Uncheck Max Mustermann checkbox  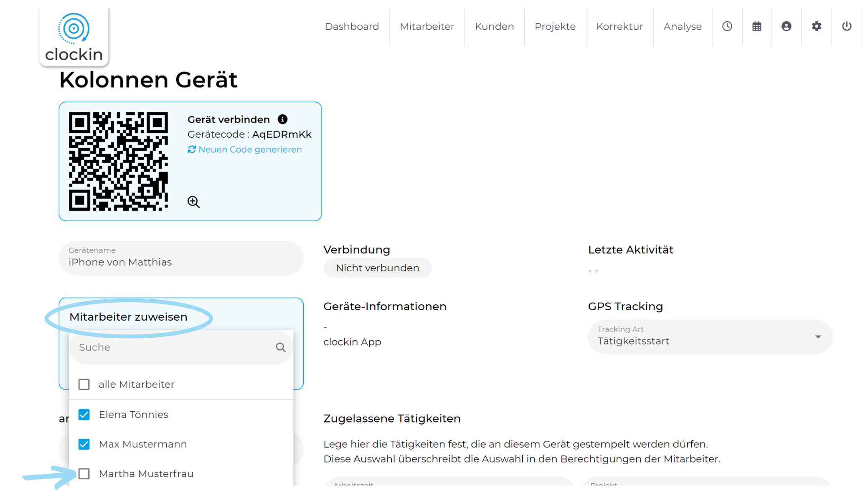click(84, 444)
